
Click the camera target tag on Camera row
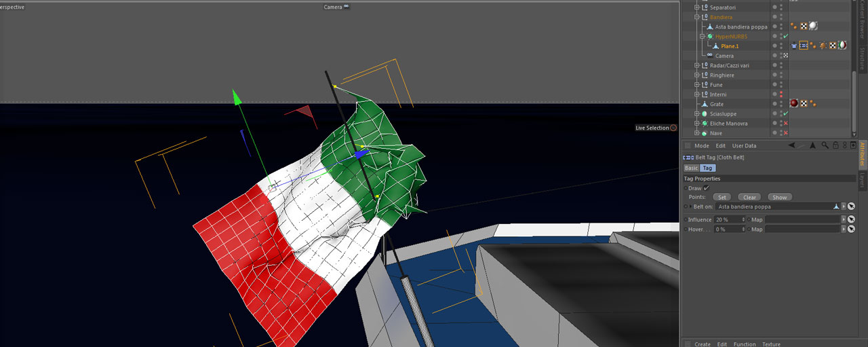pos(785,56)
